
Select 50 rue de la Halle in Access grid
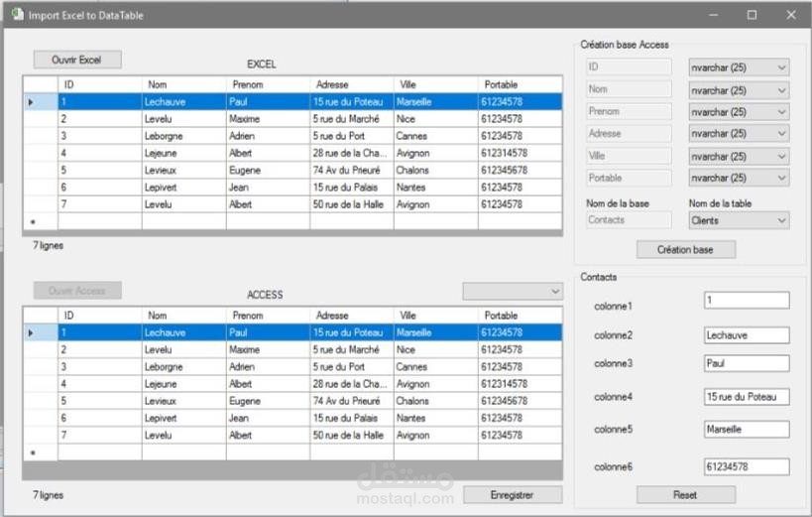coord(352,436)
